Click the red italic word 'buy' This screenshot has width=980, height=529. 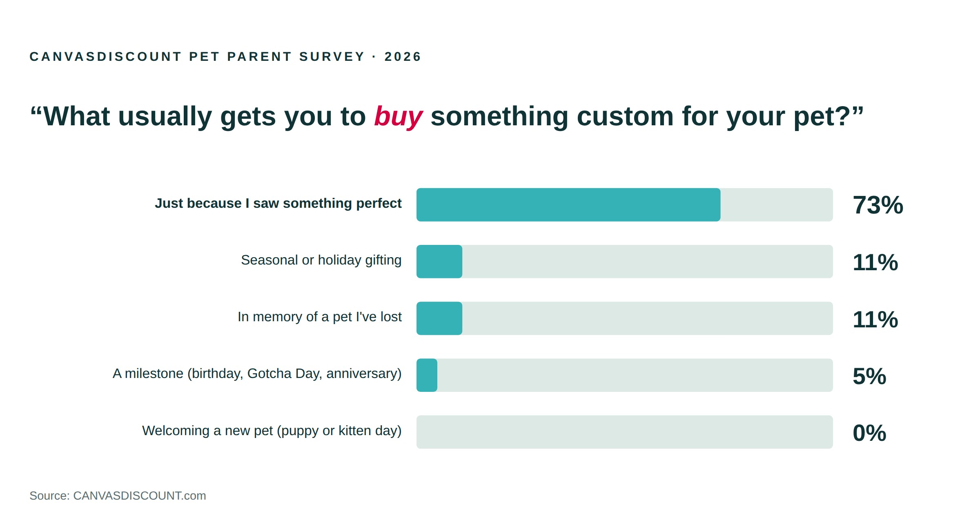coord(398,117)
